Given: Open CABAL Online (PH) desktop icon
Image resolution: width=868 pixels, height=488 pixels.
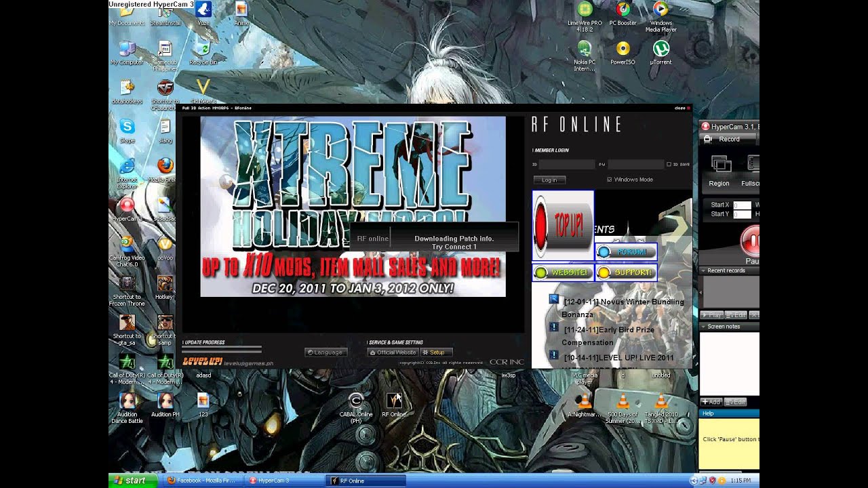Looking at the screenshot, I should pos(356,408).
